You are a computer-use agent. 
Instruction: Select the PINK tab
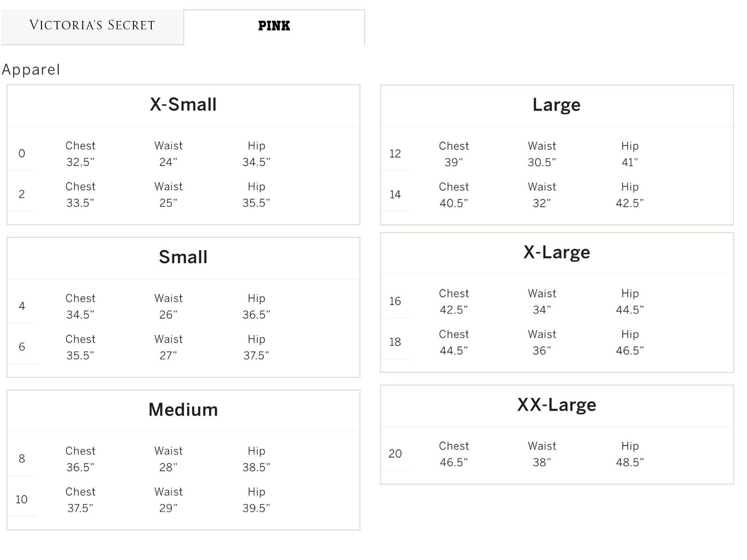[274, 26]
